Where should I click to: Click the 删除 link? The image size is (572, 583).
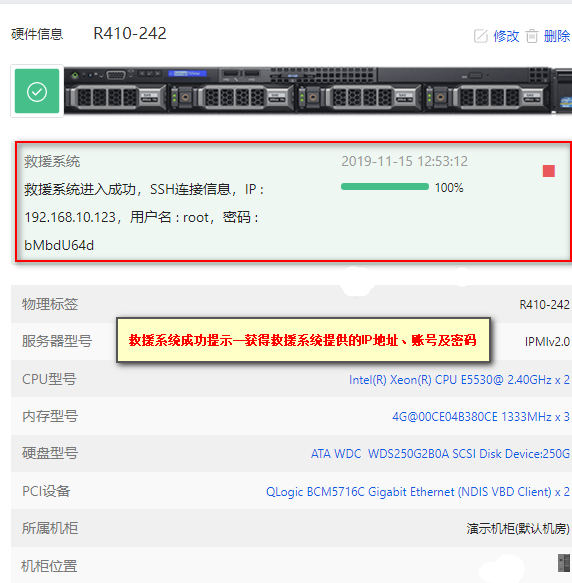(557, 36)
